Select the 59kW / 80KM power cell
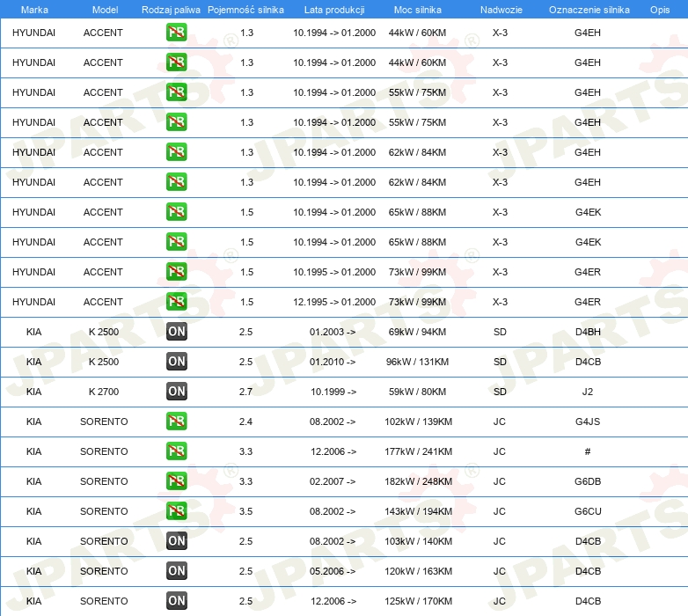The height and width of the screenshot is (616, 688). pos(417,392)
